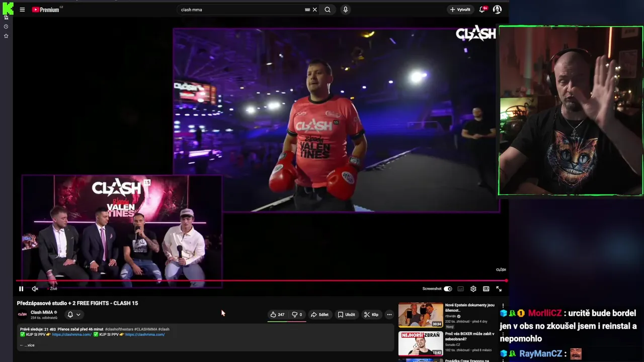Click the magnifier search button

pyautogui.click(x=328, y=10)
